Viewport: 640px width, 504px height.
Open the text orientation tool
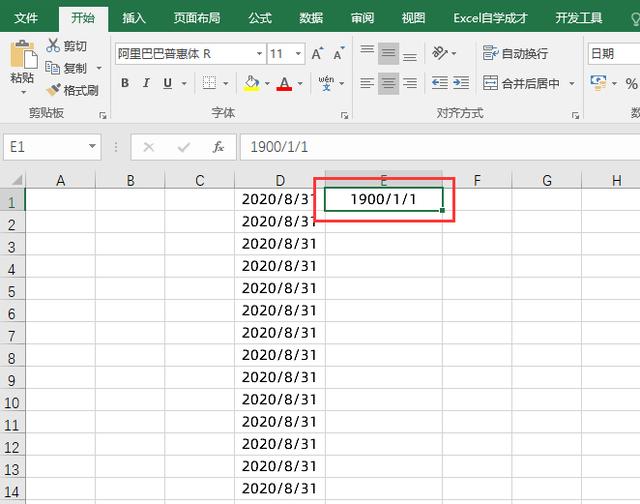(440, 53)
